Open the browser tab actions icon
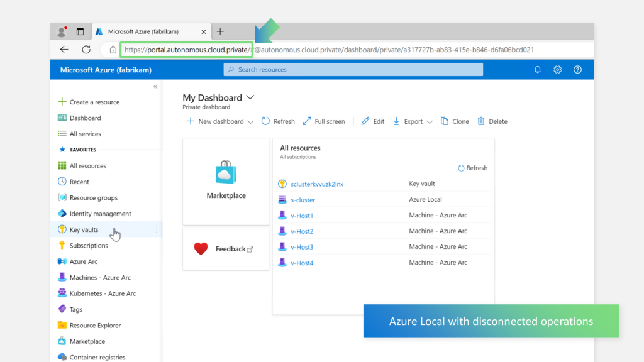 tap(80, 31)
